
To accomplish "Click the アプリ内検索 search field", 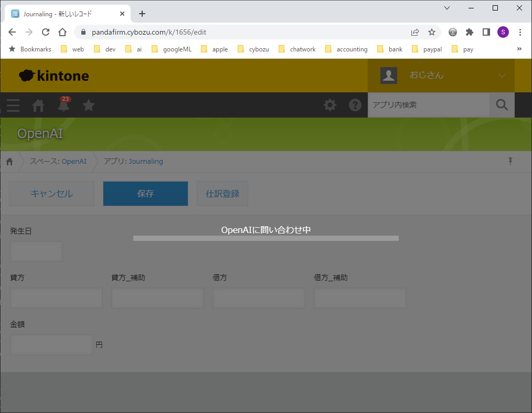I will 429,105.
